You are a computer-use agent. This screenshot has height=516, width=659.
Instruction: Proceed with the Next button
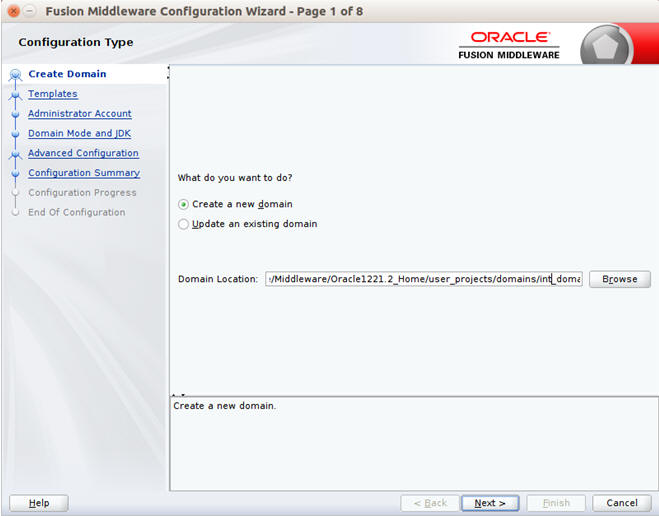(x=490, y=503)
